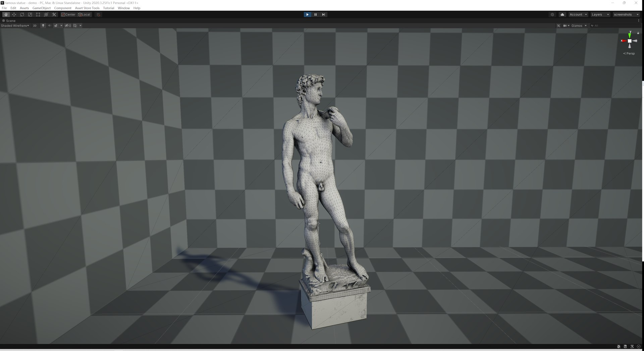
Task: Toggle pivot Center button
Action: coord(68,14)
